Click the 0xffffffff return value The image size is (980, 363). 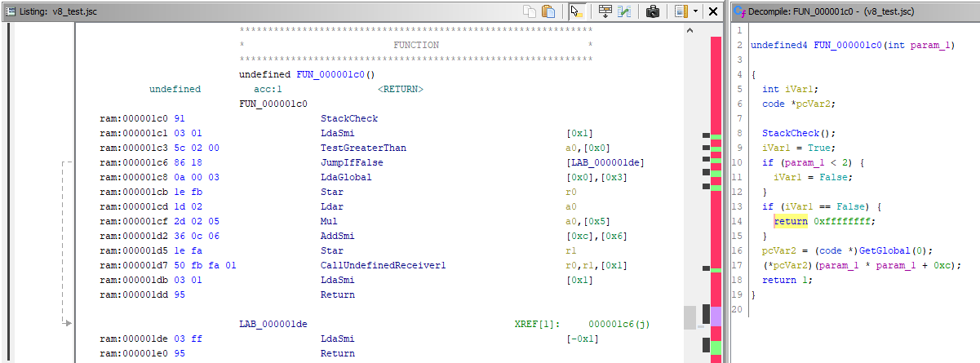point(842,221)
